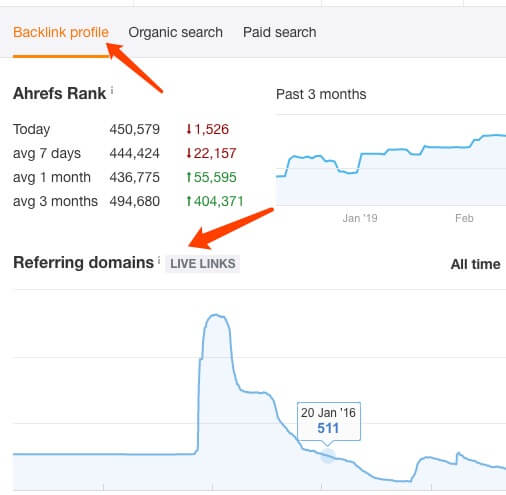The width and height of the screenshot is (506, 495).
Task: Open the Backlink profile tab
Action: coord(61,33)
